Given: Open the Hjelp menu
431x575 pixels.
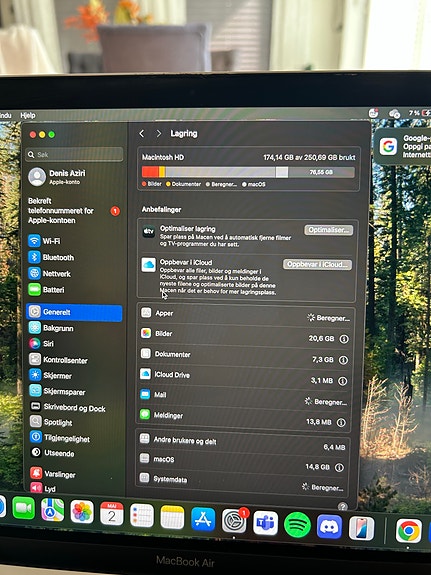Looking at the screenshot, I should [28, 115].
